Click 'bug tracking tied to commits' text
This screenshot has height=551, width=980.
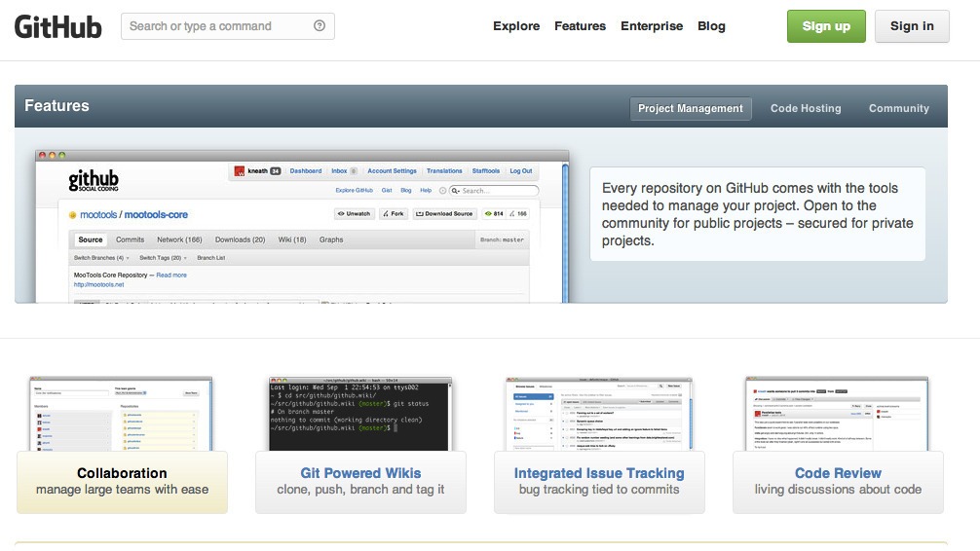tap(599, 489)
